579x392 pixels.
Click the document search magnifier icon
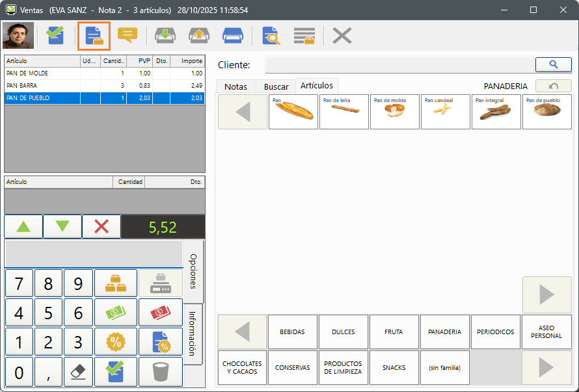tap(271, 35)
